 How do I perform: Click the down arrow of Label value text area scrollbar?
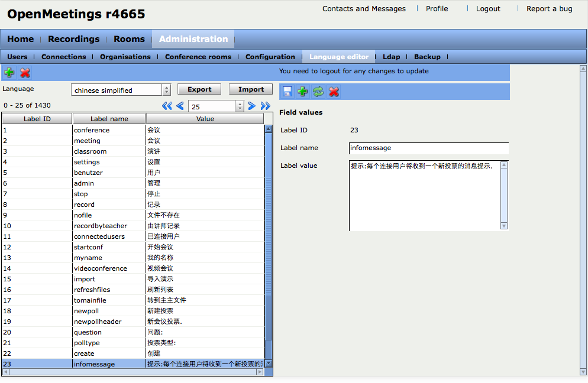point(504,226)
